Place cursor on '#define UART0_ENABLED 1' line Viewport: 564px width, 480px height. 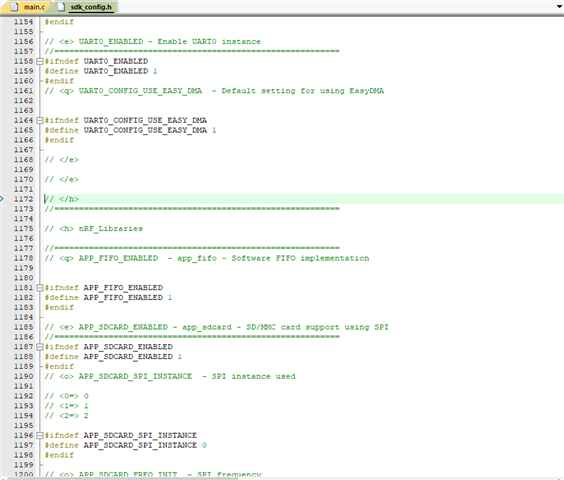[101, 71]
